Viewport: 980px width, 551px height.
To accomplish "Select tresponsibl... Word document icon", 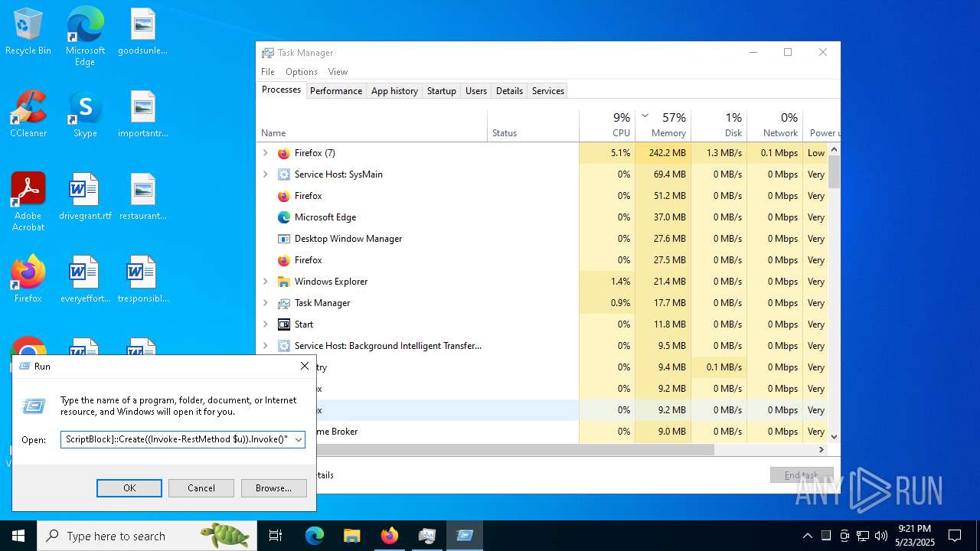I will tap(142, 279).
